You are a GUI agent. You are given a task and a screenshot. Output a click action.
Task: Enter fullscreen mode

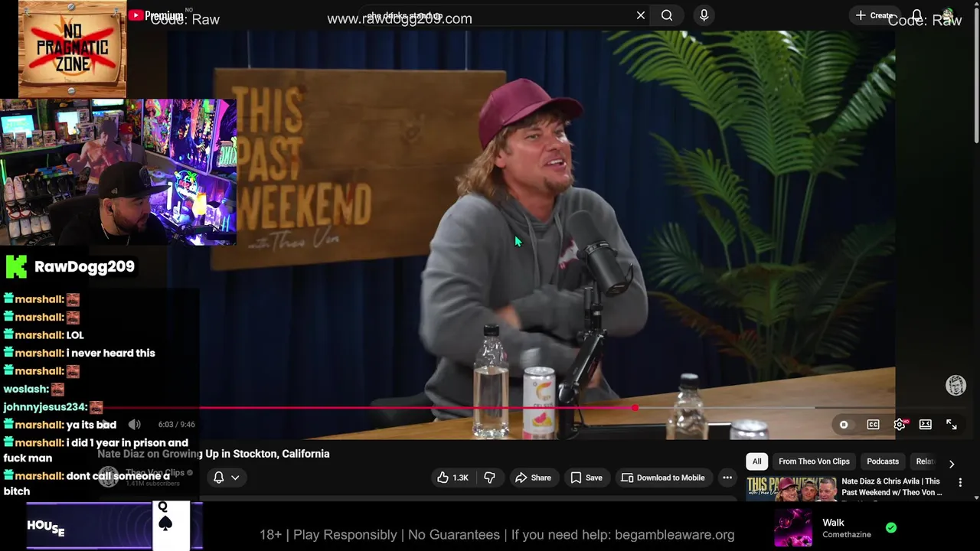click(952, 425)
